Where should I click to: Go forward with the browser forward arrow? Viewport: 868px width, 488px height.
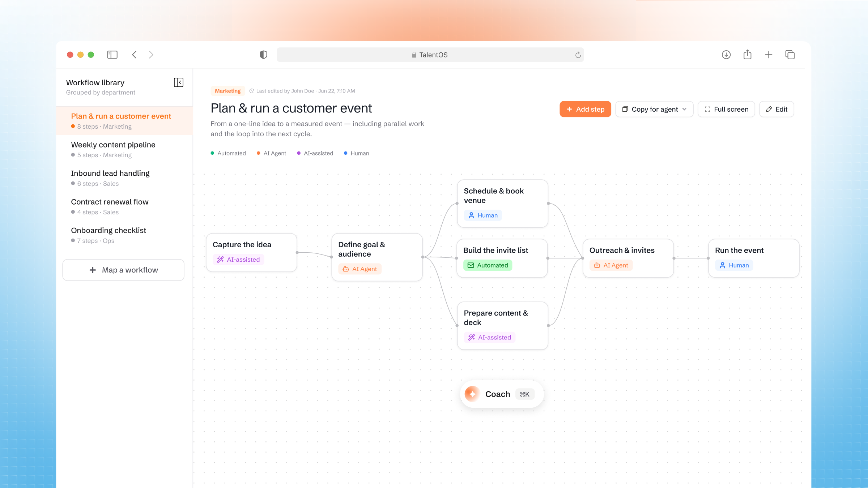[151, 55]
